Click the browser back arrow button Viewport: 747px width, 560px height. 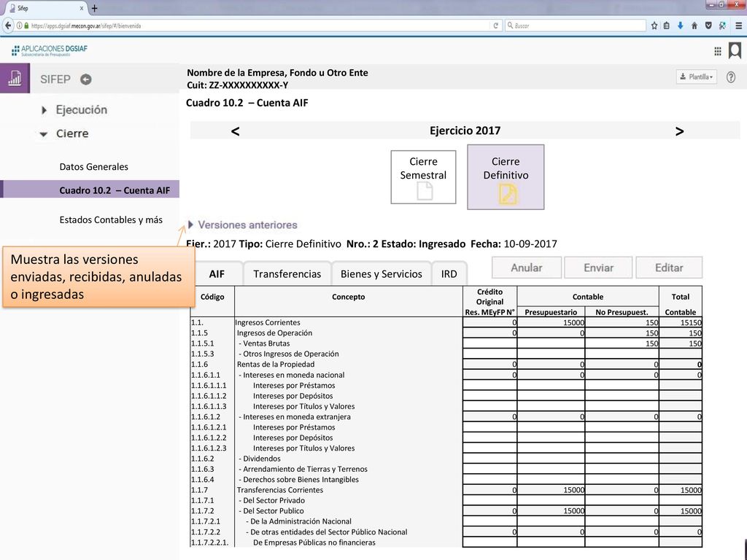[8, 26]
